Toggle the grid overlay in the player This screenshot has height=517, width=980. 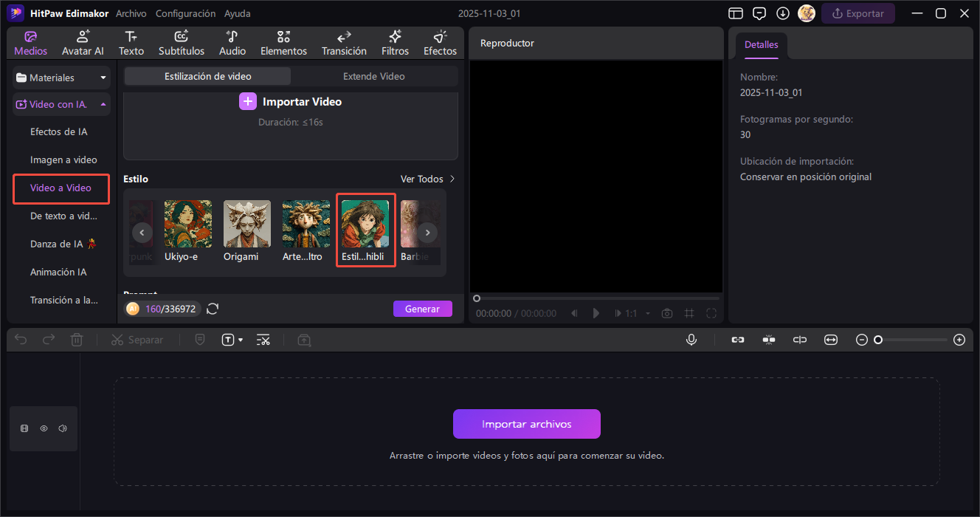(689, 313)
